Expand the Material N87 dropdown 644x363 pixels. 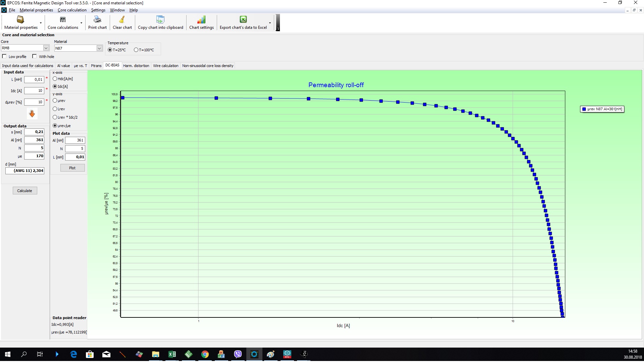[x=99, y=48]
